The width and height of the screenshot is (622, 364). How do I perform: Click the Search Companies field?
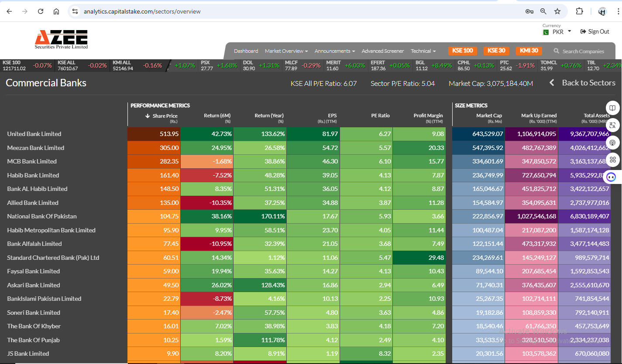[583, 51]
